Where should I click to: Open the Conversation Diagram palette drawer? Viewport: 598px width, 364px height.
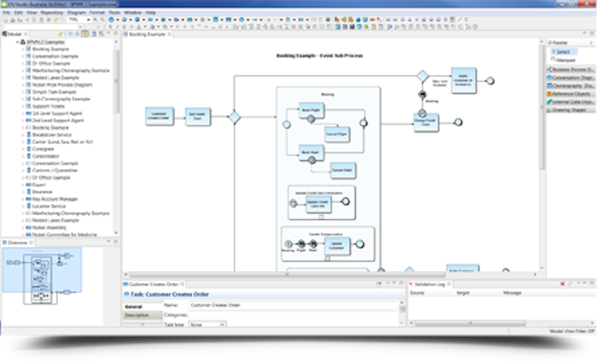click(570, 78)
